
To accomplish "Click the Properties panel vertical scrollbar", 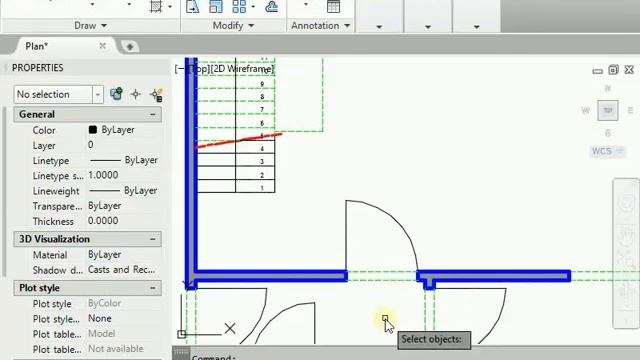I will pos(4,191).
